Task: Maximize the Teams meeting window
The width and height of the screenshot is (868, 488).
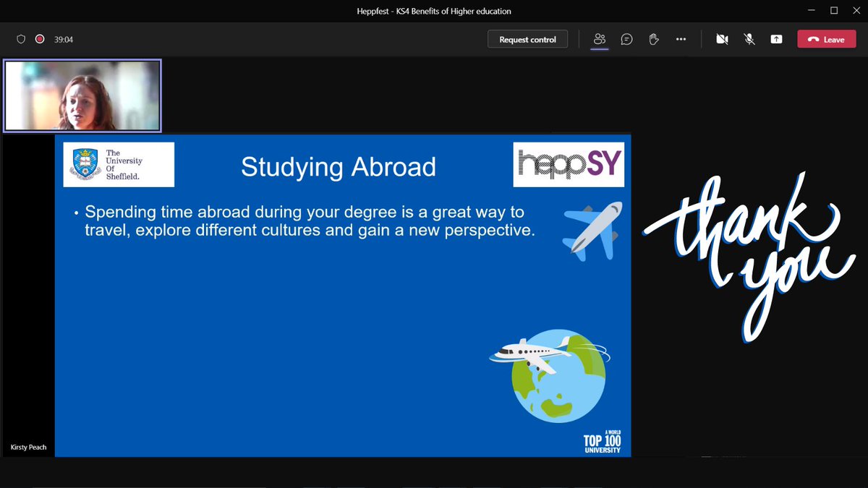Action: point(834,10)
